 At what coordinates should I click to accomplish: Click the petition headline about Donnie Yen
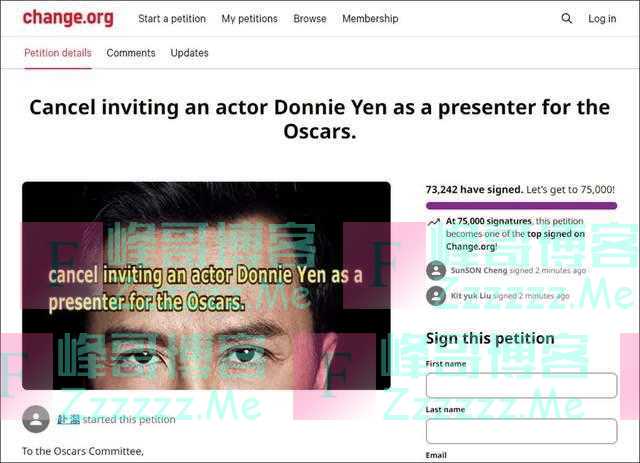click(x=320, y=119)
